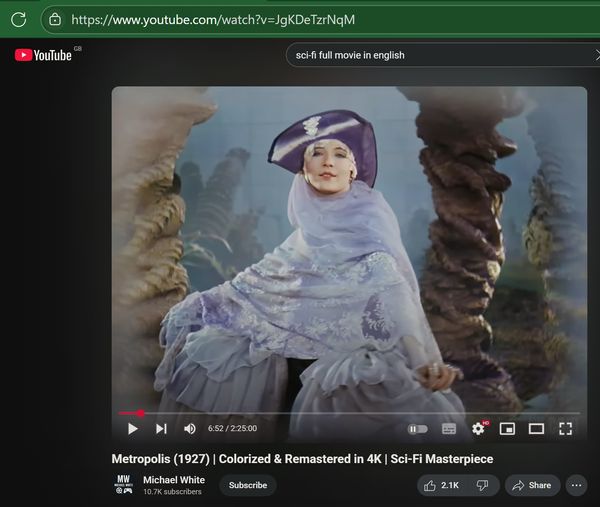Turn on subtitles/closed captions

(x=449, y=429)
